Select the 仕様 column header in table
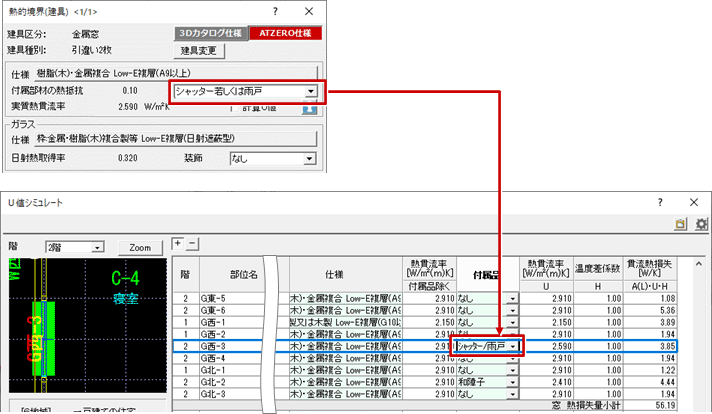The image size is (712, 414). coord(346,274)
